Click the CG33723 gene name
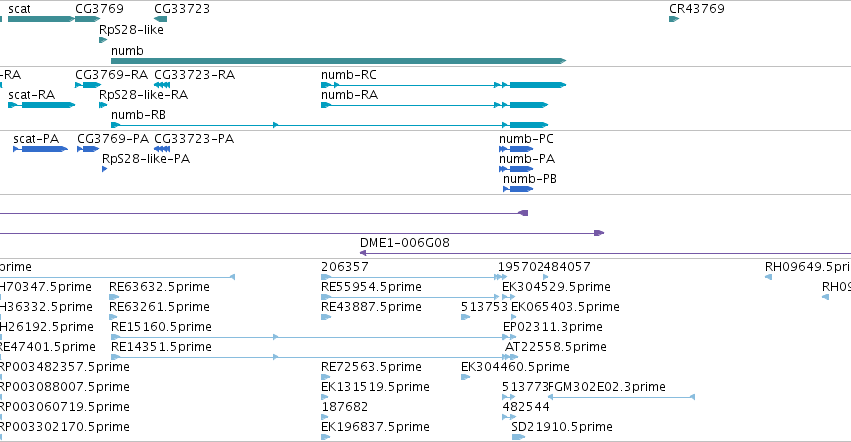851x442 pixels. (x=182, y=9)
